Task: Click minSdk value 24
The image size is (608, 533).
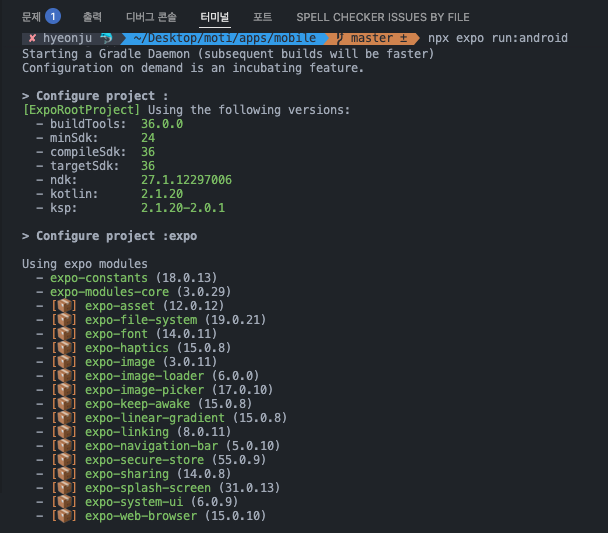Action: (x=148, y=138)
